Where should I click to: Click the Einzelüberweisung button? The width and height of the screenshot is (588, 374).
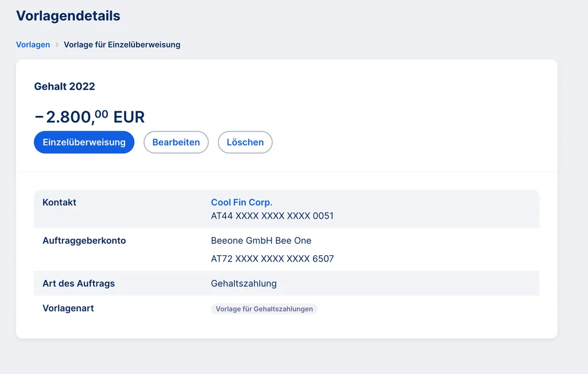pos(84,142)
